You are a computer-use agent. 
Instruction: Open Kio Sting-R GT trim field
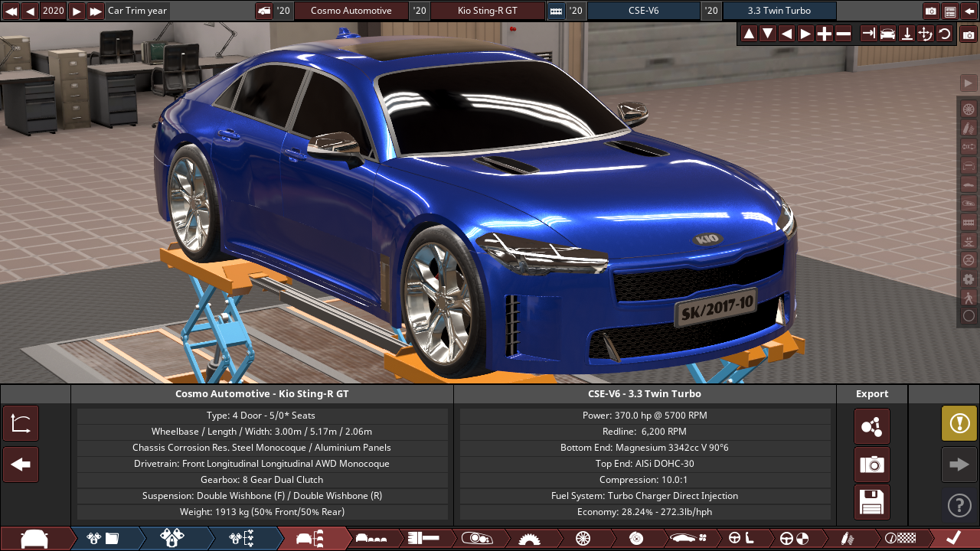pyautogui.click(x=488, y=11)
